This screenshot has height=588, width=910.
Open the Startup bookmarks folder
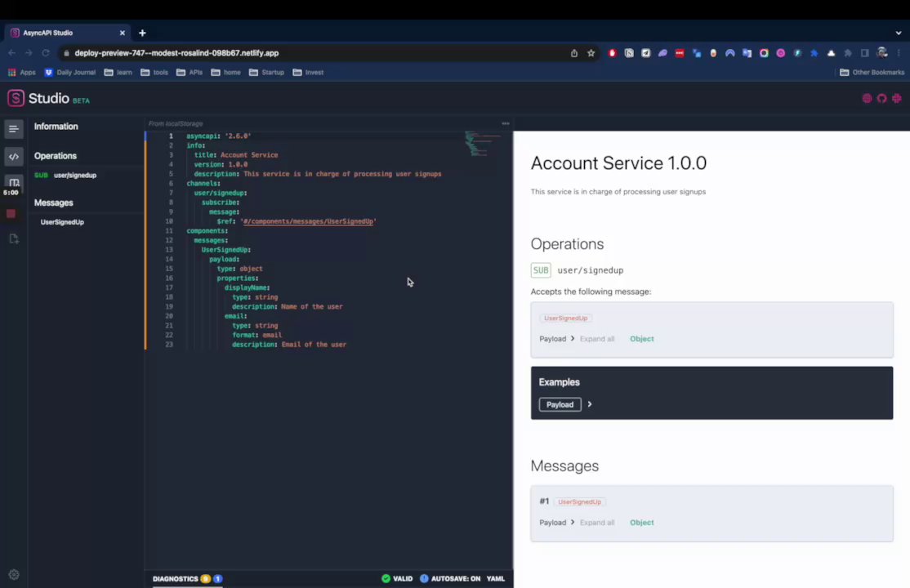click(266, 73)
